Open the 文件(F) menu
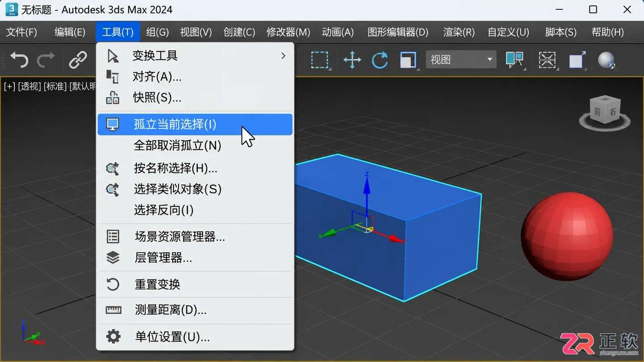 21,32
